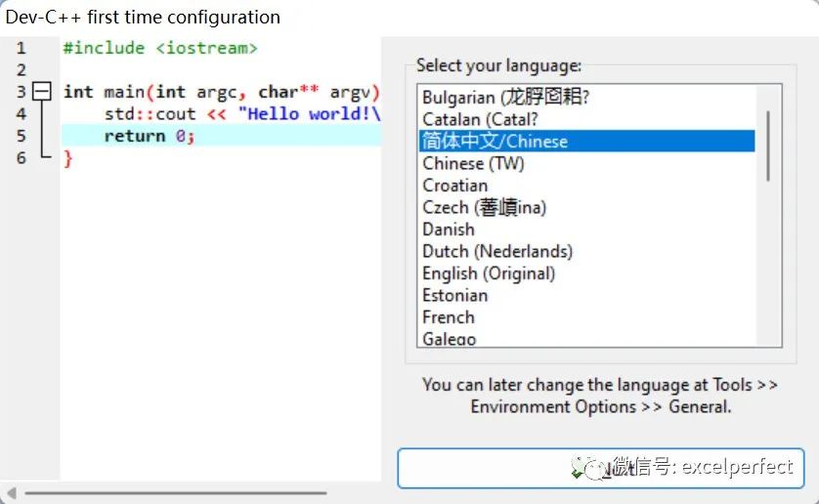Click the language list vertical scrollbar thumb
The image size is (819, 504).
point(768,146)
